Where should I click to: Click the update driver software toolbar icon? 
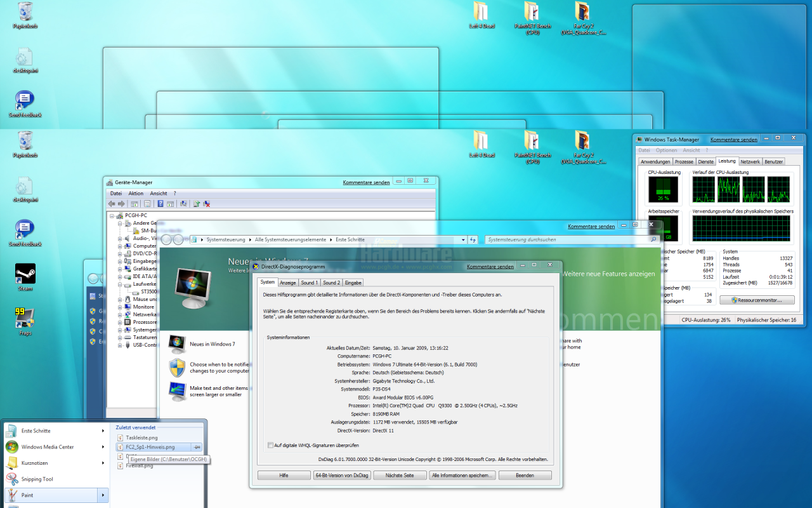197,204
